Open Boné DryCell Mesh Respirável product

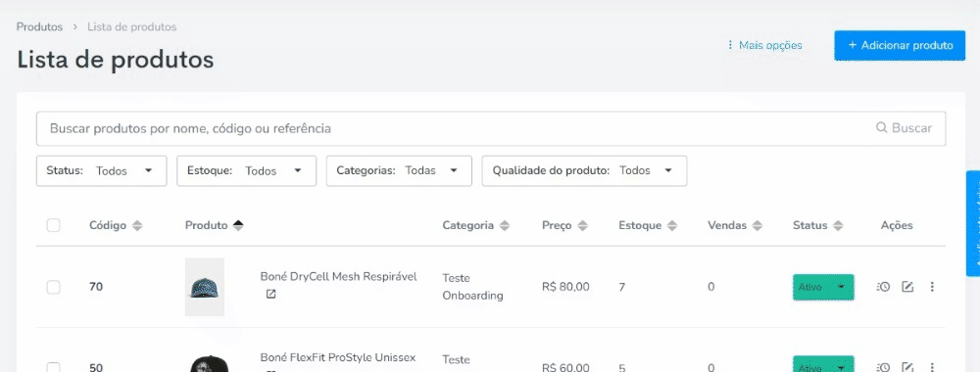point(338,276)
